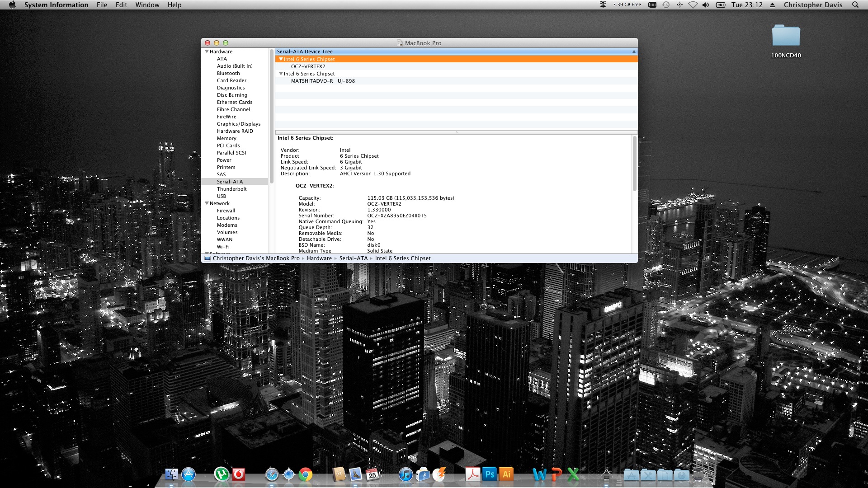Click the 3.39 GB Free memory indicator

click(627, 5)
